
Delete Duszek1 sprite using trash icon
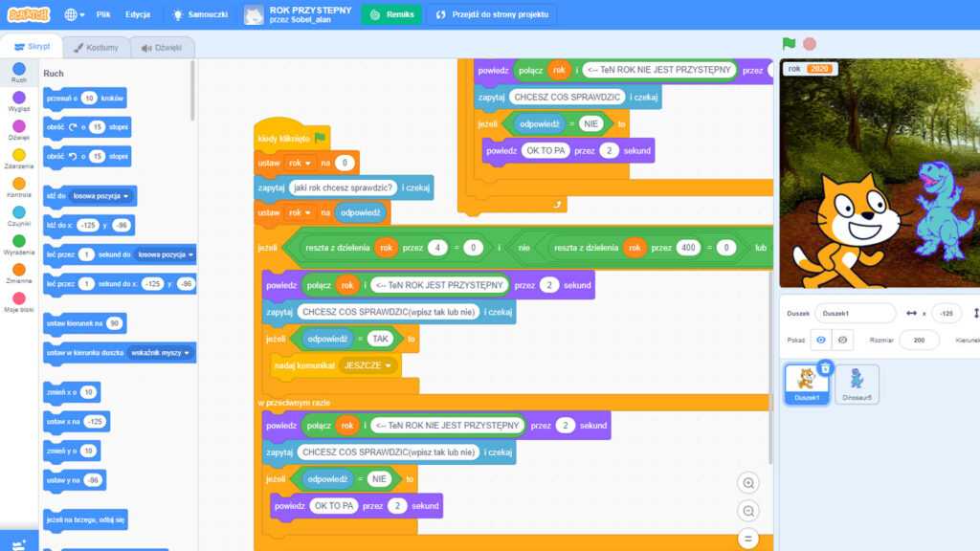pyautogui.click(x=826, y=367)
